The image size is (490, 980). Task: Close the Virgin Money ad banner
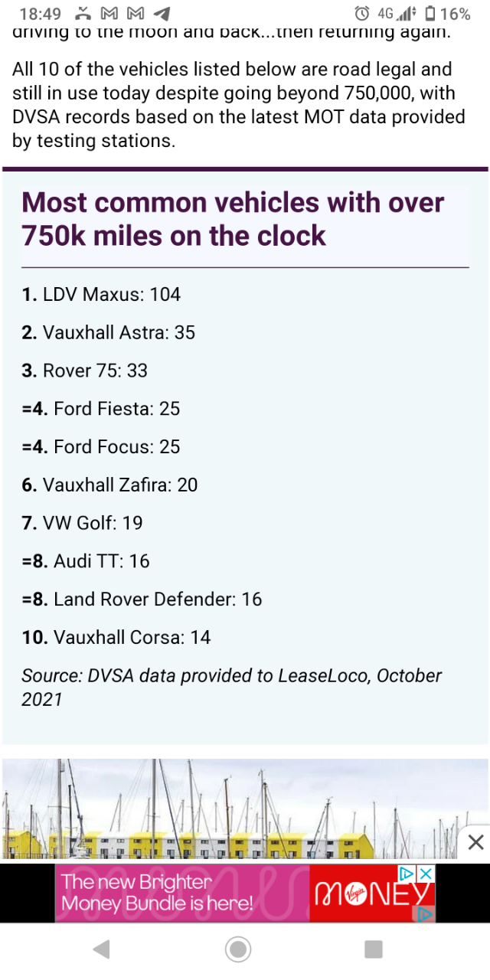[x=426, y=873]
